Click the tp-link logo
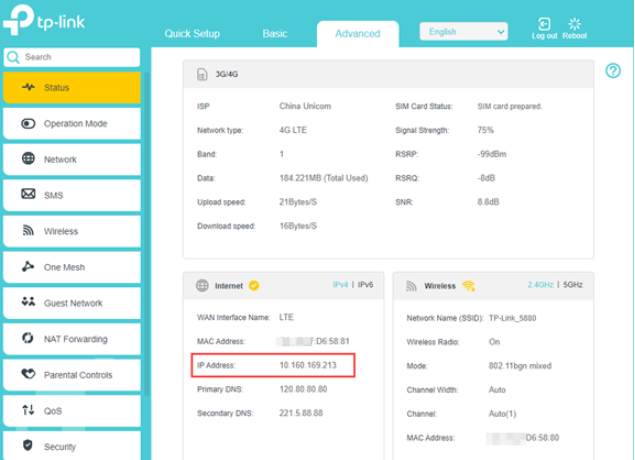635x460 pixels. (44, 20)
